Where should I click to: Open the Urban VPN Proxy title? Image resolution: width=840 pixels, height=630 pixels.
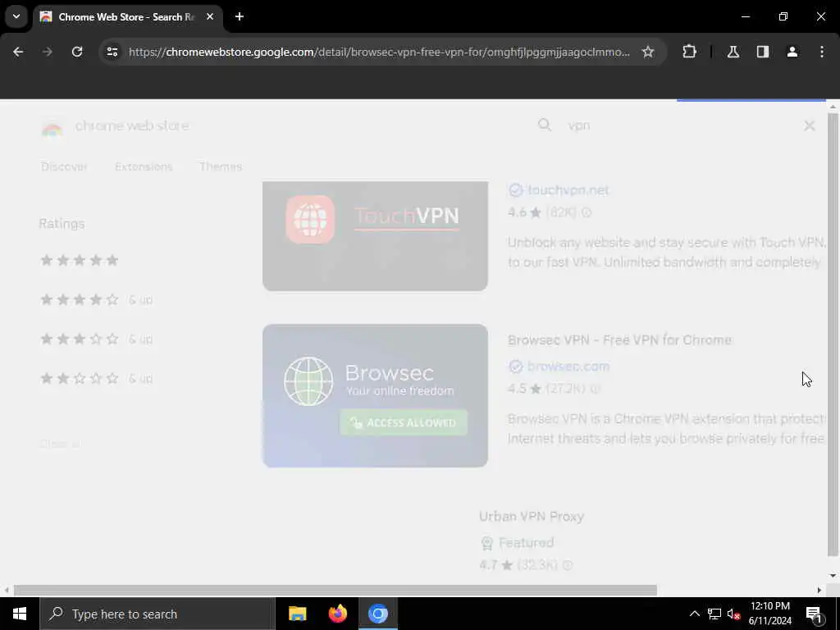pyautogui.click(x=532, y=517)
